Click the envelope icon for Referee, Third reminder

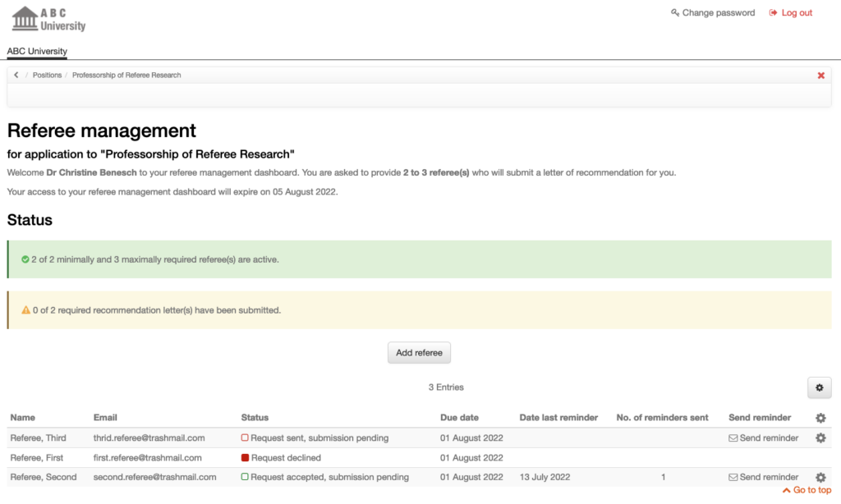point(734,438)
